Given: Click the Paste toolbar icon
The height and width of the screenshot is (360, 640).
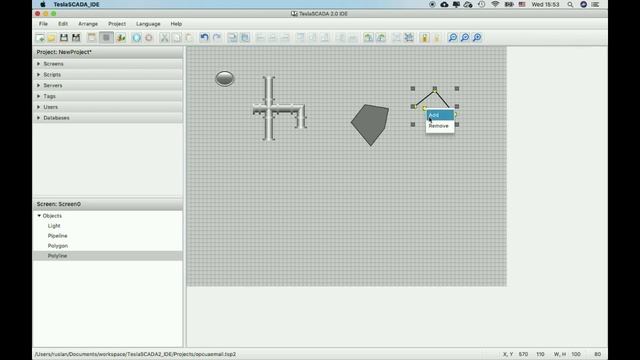Looking at the screenshot, I should pos(189,38).
